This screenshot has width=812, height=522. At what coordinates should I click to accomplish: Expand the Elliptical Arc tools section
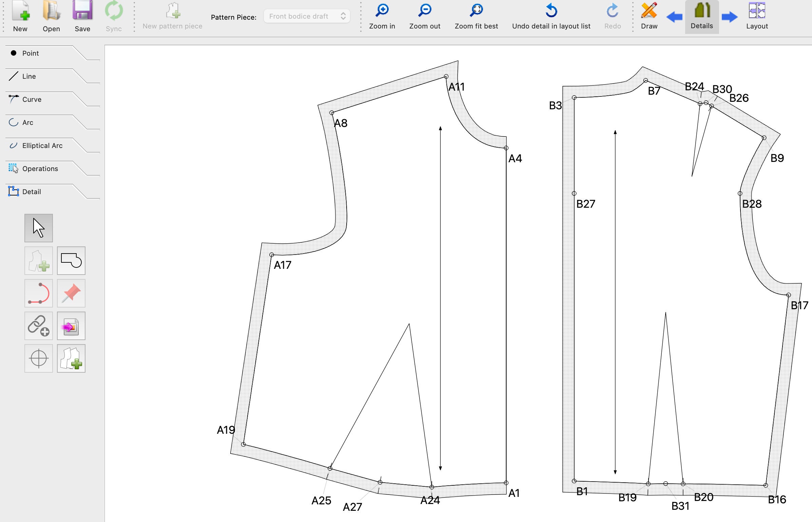pyautogui.click(x=42, y=145)
